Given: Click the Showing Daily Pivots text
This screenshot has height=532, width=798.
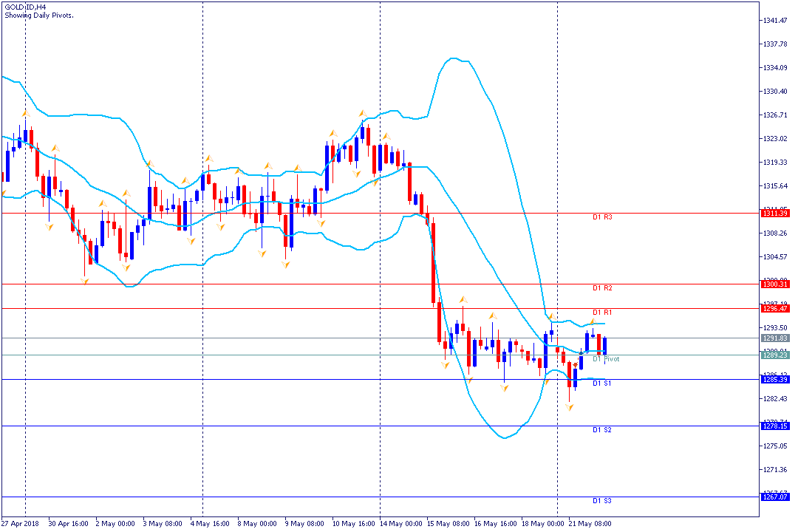Looking at the screenshot, I should tap(38, 16).
